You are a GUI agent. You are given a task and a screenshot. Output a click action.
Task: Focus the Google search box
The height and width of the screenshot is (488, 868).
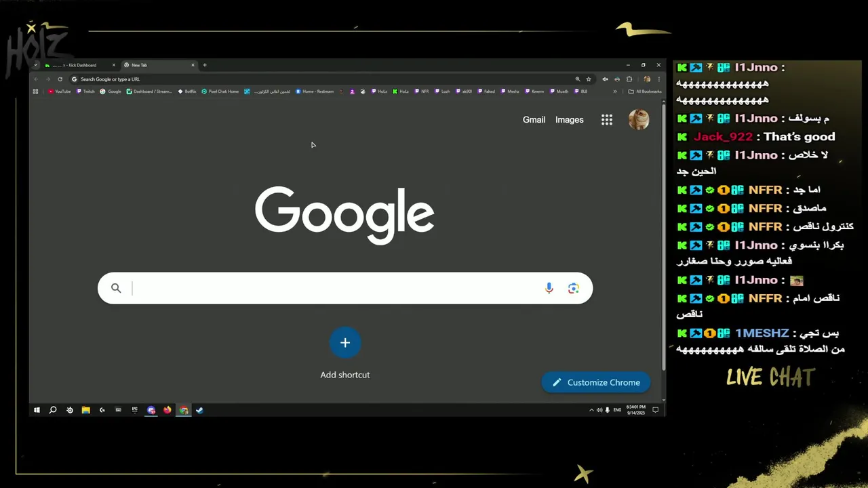345,288
